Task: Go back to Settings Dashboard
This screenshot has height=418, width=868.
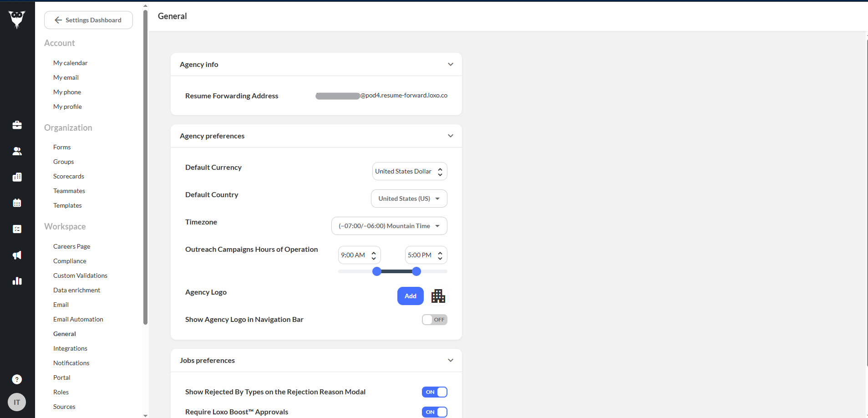Action: pyautogui.click(x=88, y=20)
